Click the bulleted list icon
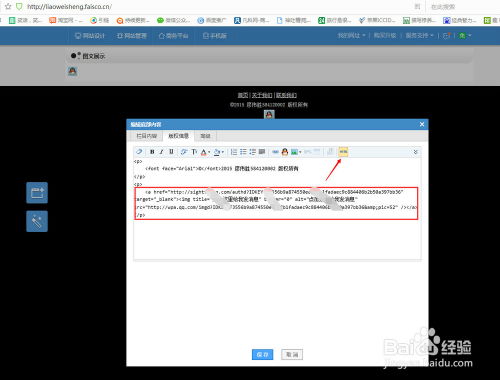This screenshot has height=380, width=500. (243, 152)
